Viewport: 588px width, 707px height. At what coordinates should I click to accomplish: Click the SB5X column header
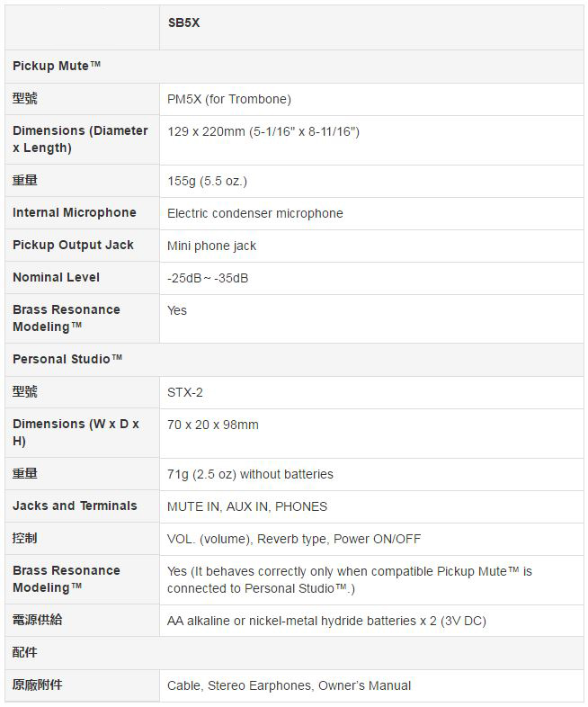pos(183,23)
